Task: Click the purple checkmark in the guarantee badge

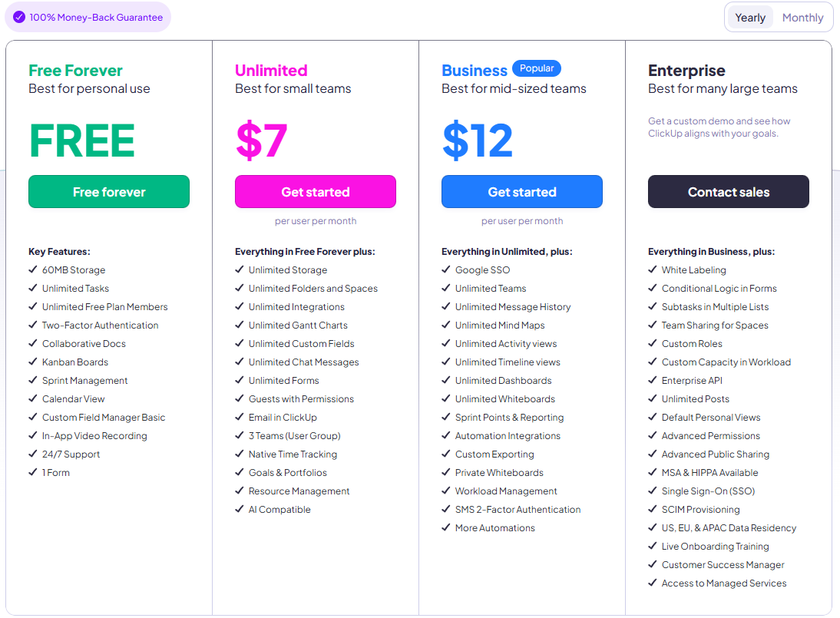Action: click(x=19, y=16)
